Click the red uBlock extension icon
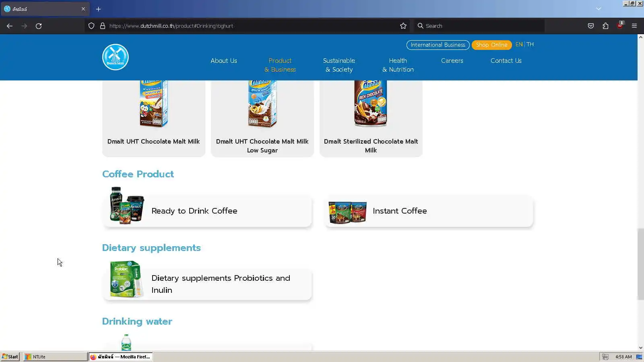 (x=620, y=25)
